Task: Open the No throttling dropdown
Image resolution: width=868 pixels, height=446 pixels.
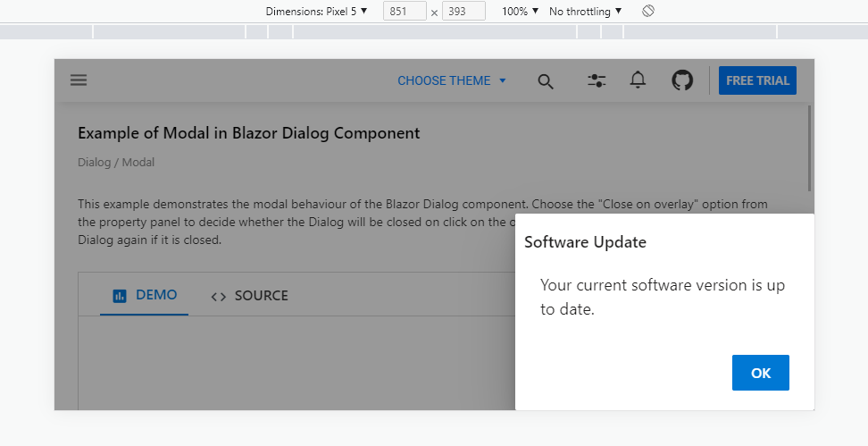Action: [x=585, y=11]
